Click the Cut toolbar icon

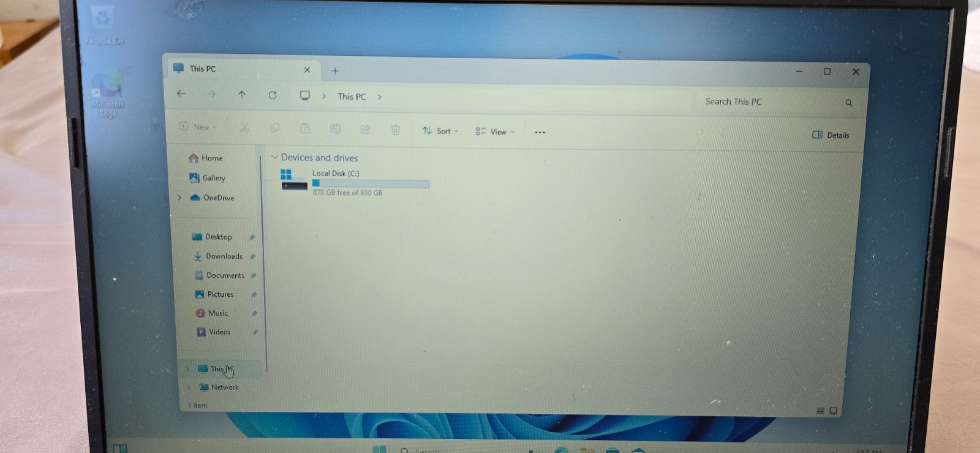pos(244,128)
